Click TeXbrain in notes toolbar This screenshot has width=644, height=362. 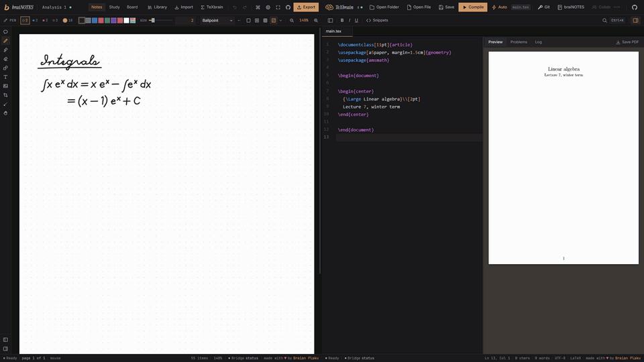[x=212, y=7]
